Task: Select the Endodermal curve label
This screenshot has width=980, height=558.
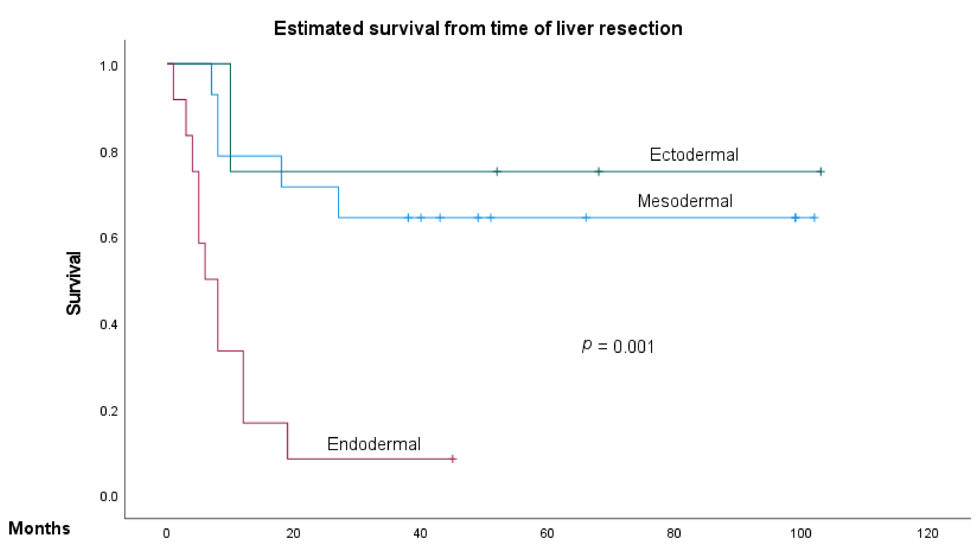Action: [374, 444]
